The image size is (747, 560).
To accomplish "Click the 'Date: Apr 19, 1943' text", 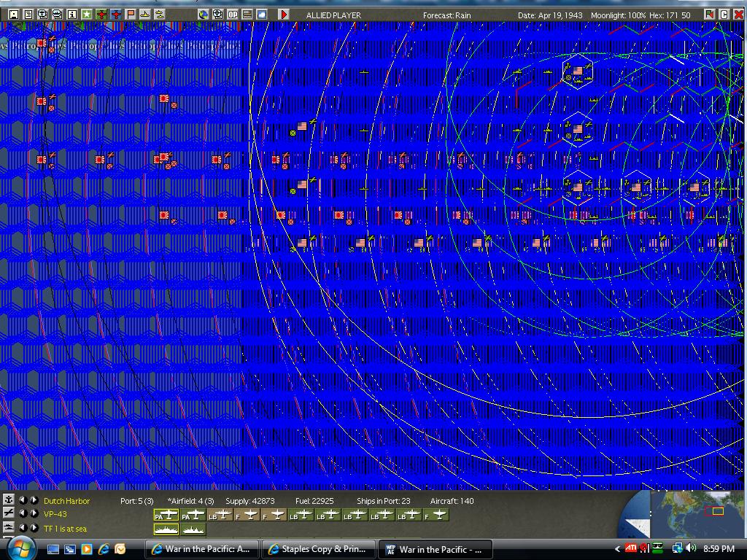I will coord(550,15).
